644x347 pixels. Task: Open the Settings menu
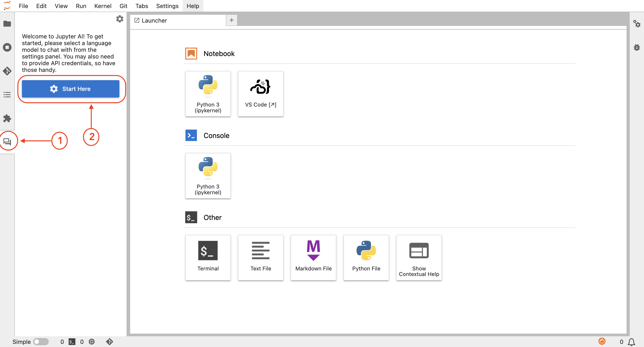tap(167, 6)
